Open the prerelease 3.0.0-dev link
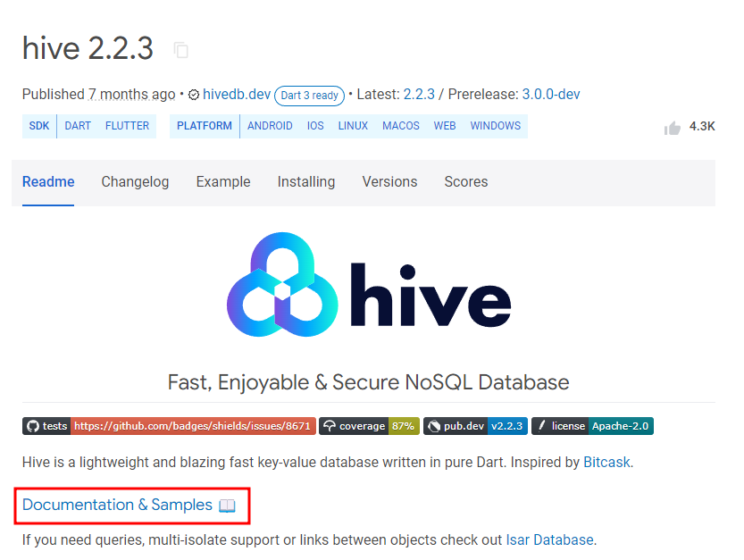Screen dimensions: 744x560 (551, 94)
